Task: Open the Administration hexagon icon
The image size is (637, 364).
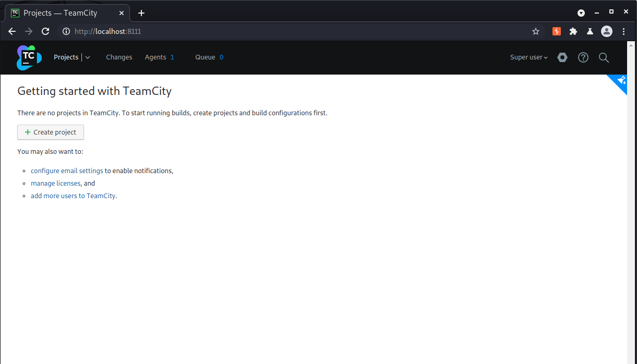Action: (562, 57)
